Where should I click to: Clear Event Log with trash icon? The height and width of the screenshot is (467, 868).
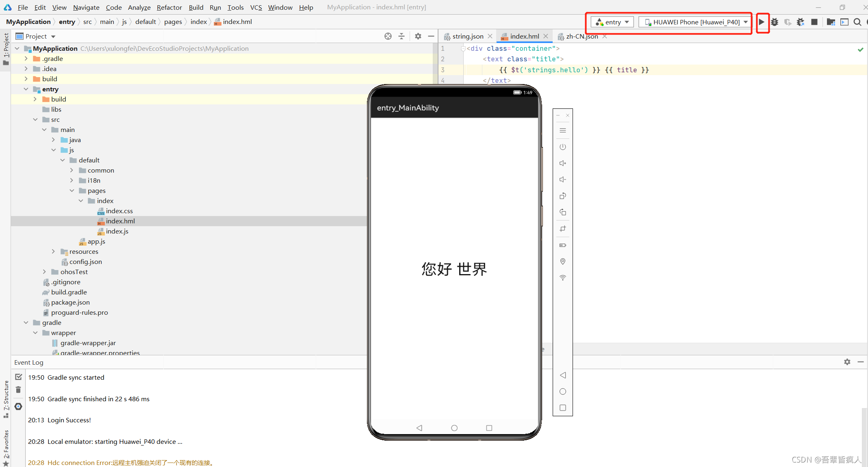[x=18, y=390]
